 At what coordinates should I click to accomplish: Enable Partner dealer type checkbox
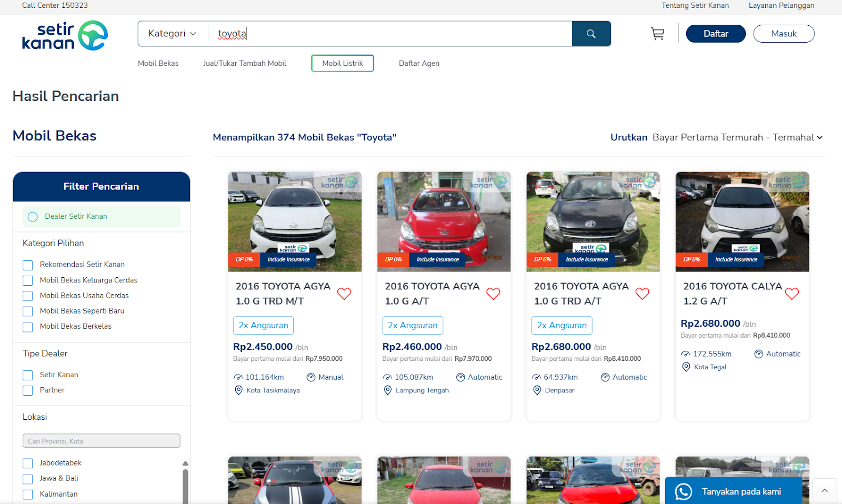tap(28, 390)
